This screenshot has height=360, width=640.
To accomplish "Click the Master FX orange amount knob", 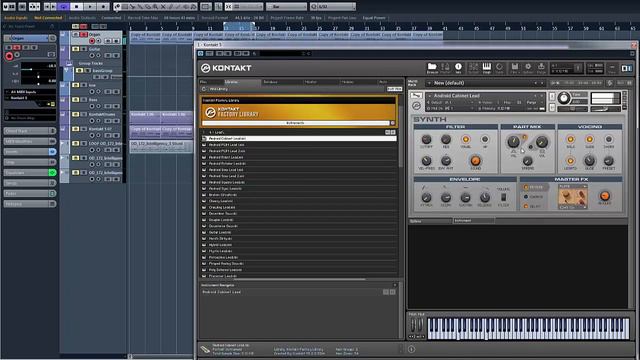I will 604,196.
